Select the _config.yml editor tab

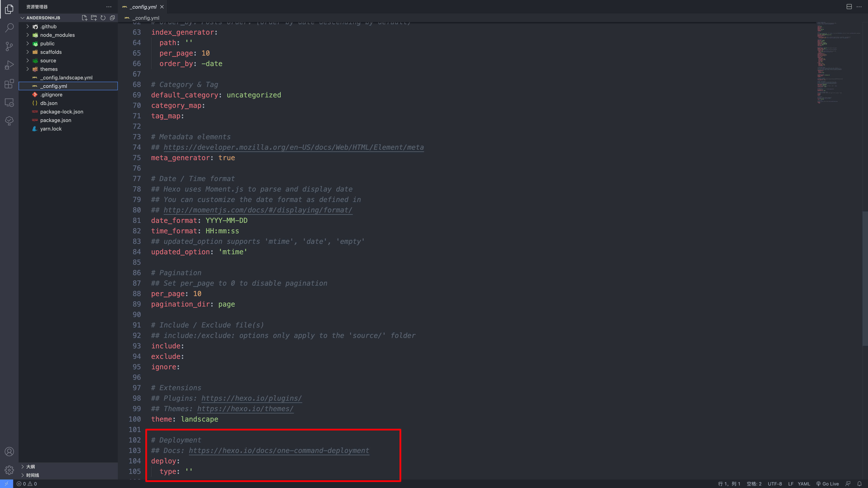click(143, 7)
